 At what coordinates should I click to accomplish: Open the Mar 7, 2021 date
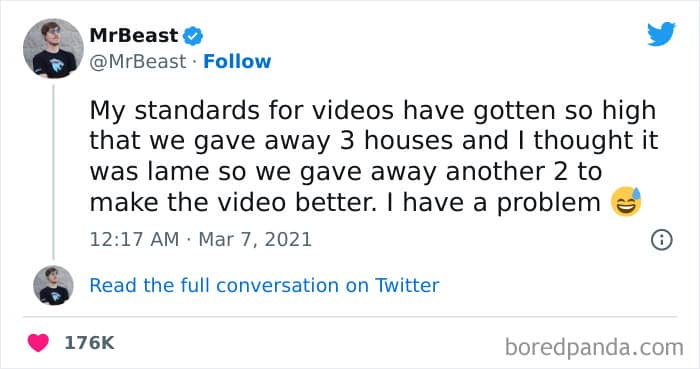point(255,239)
